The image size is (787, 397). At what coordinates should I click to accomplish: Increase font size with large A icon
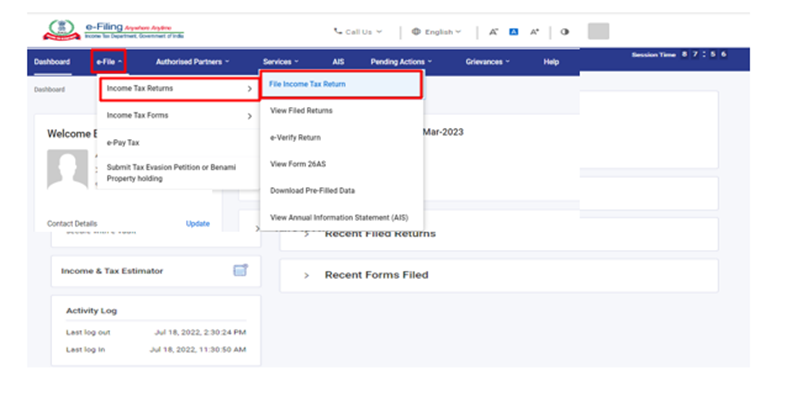click(535, 32)
